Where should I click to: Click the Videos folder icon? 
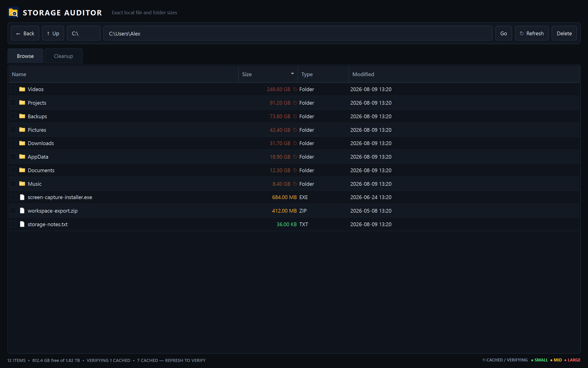pos(22,89)
